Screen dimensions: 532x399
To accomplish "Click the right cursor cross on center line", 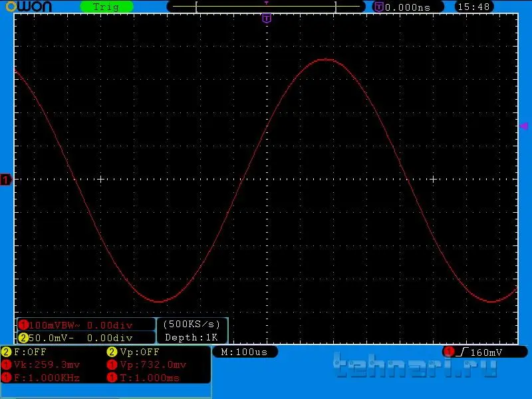I will (x=433, y=179).
